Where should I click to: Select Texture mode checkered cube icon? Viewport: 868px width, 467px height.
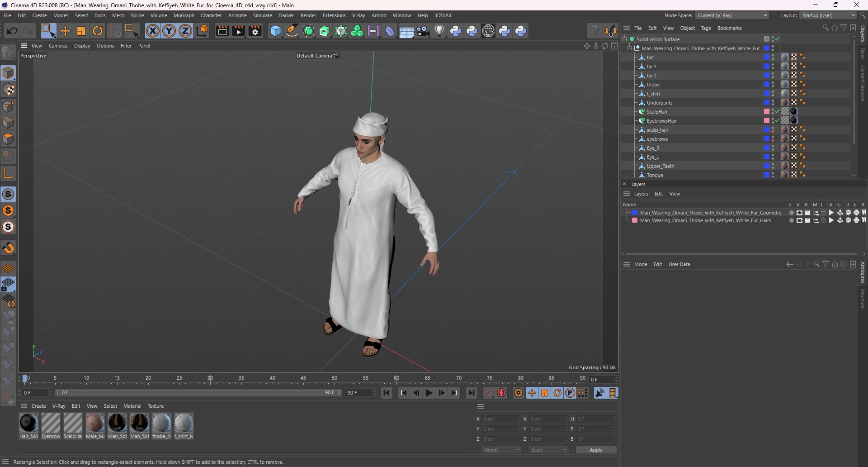pyautogui.click(x=8, y=90)
